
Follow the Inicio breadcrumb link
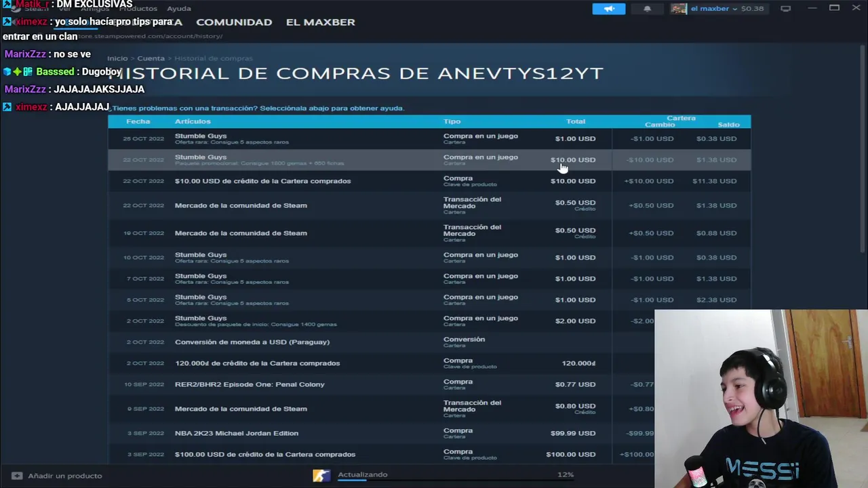point(117,58)
